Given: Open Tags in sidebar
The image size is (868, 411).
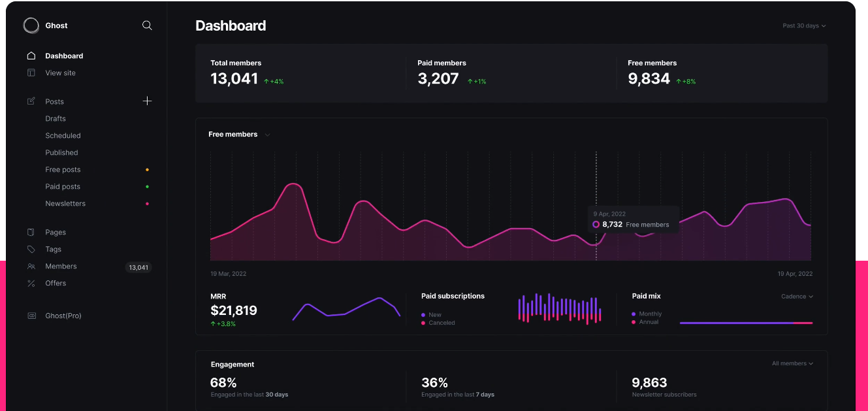Looking at the screenshot, I should tap(53, 249).
